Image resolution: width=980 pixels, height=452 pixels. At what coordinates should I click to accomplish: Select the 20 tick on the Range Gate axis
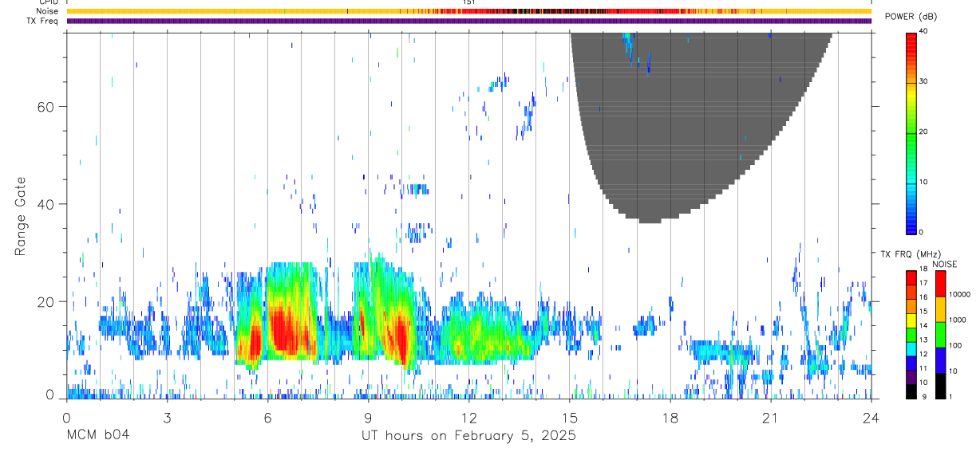coord(45,301)
